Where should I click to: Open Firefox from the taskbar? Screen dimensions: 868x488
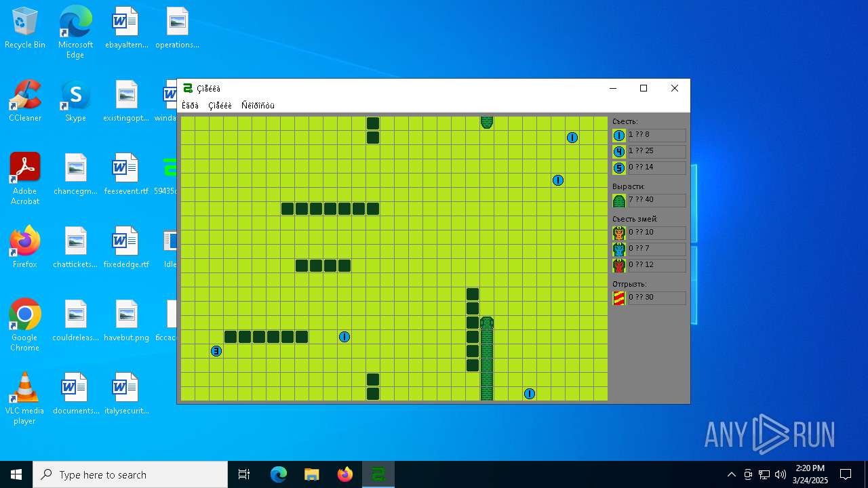pos(345,474)
